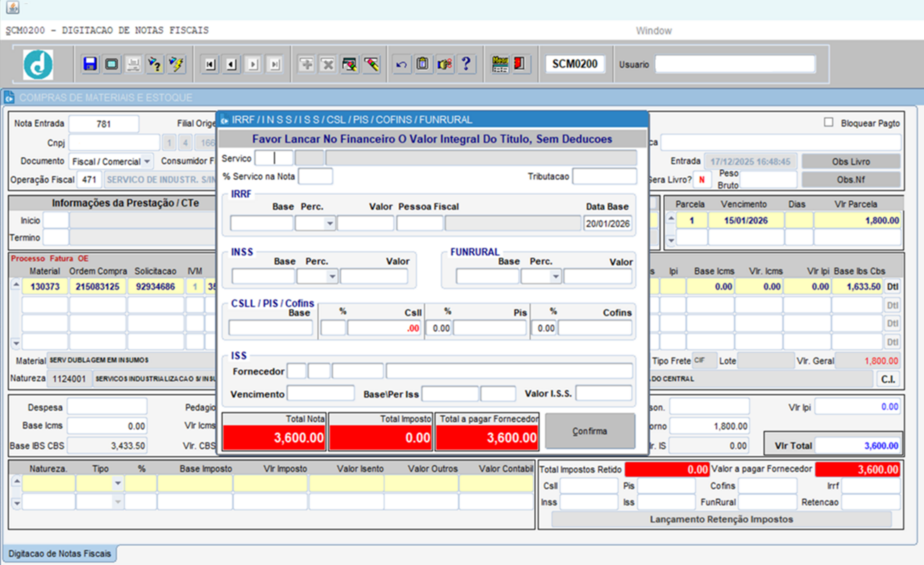
Task: Open the IRRF Perc. dropdown
Action: pyautogui.click(x=329, y=223)
